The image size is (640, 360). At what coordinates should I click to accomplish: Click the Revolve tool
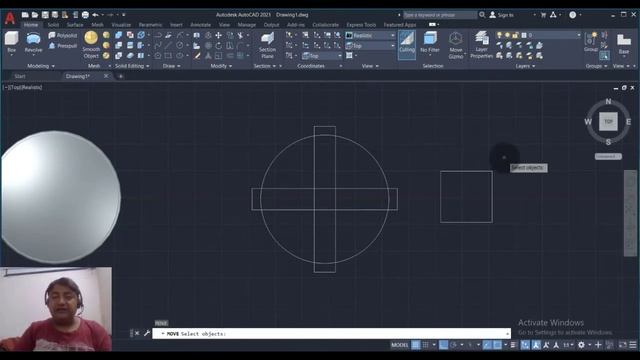(x=33, y=42)
